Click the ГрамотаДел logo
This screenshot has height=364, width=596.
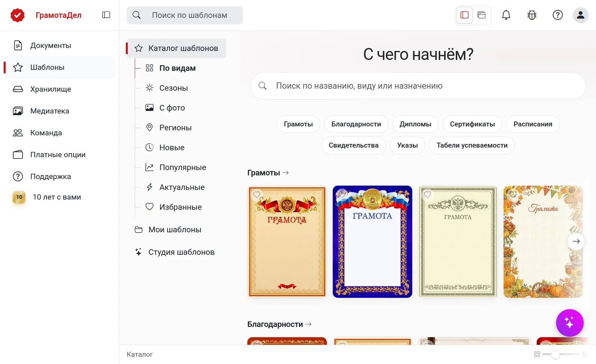click(x=46, y=15)
